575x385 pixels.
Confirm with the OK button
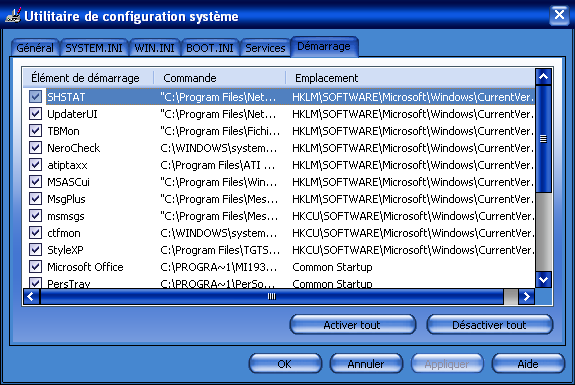285,364
